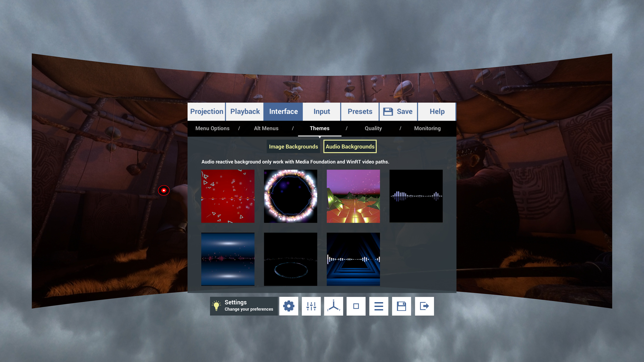
Task: Open the Presets menu
Action: pyautogui.click(x=360, y=111)
